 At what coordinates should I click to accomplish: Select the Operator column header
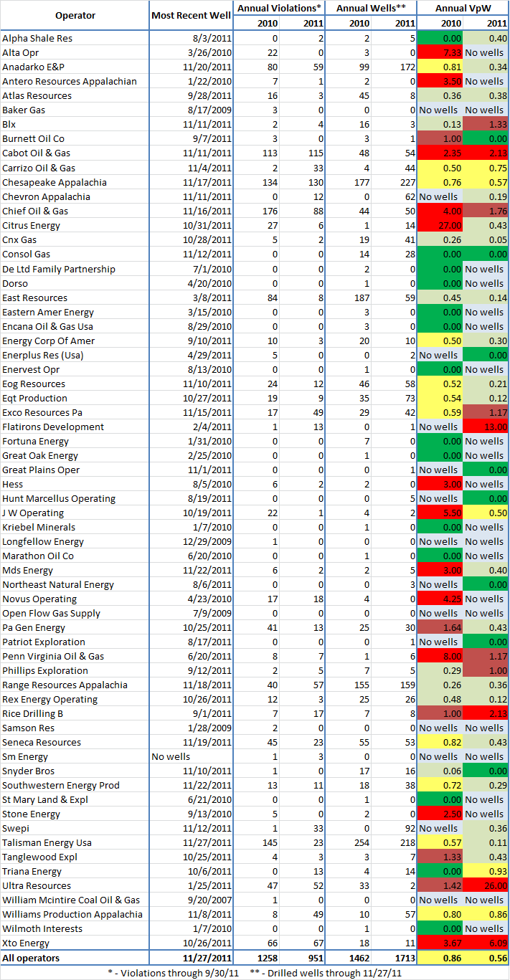[75, 15]
